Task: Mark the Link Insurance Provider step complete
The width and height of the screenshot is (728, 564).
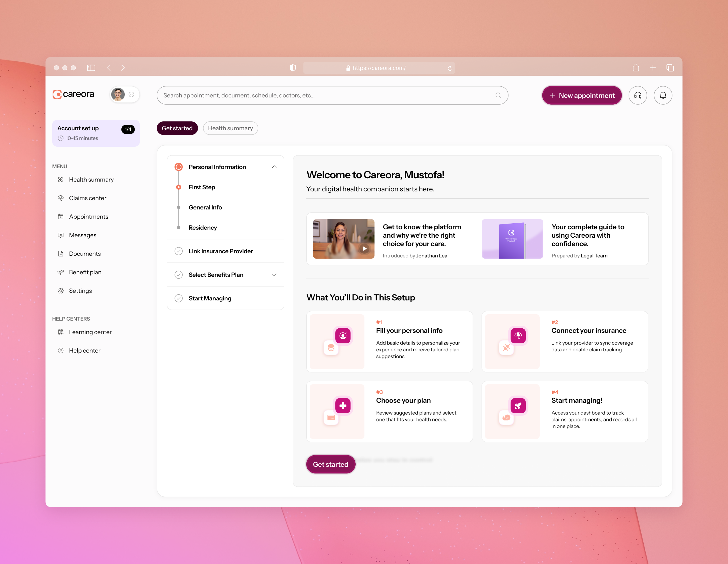Action: (179, 251)
